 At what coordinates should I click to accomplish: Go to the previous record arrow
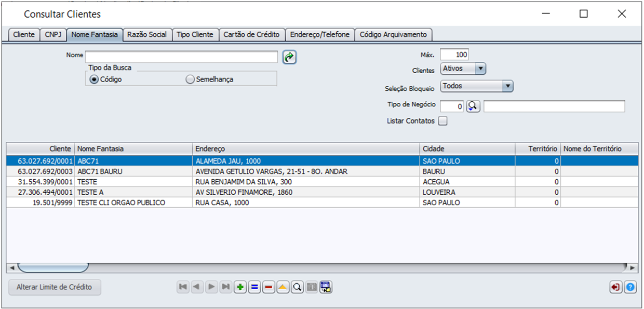click(x=197, y=287)
